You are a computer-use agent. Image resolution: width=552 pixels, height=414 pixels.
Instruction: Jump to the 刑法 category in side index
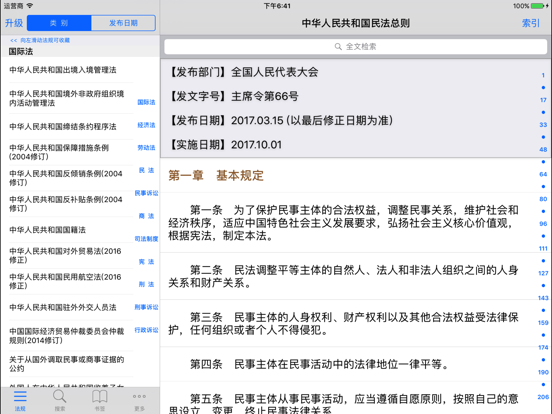(146, 284)
